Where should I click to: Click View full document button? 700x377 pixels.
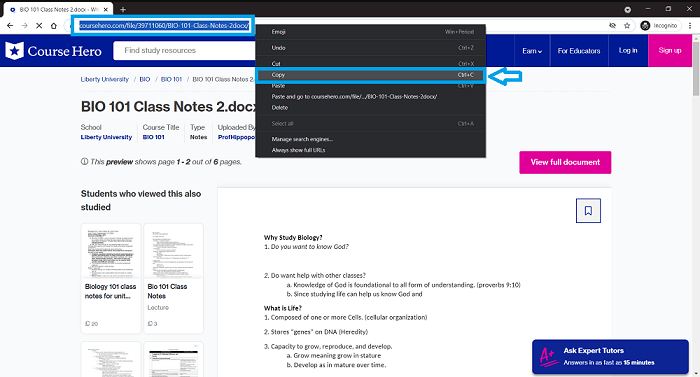point(565,163)
